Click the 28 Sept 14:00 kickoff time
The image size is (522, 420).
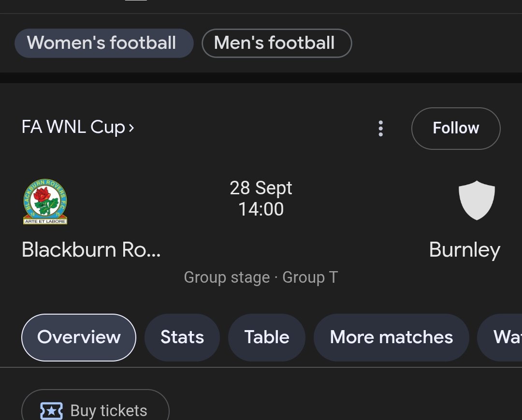point(261,198)
